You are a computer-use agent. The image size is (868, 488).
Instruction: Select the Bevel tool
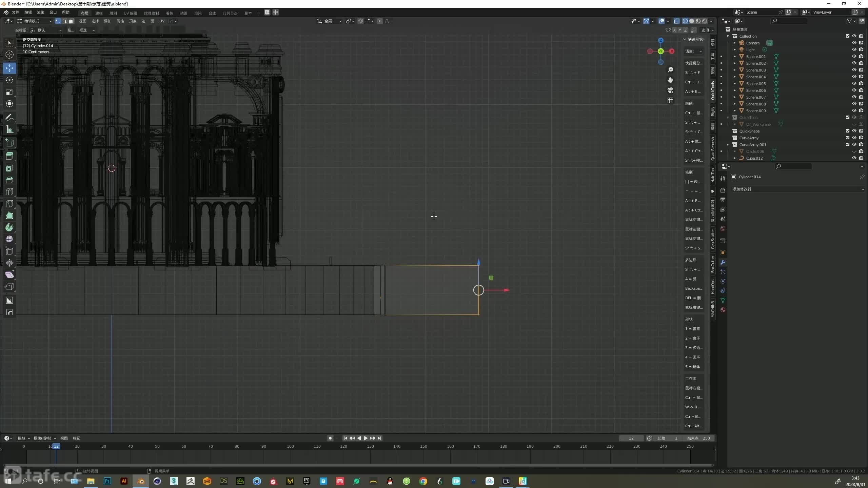pyautogui.click(x=9, y=180)
